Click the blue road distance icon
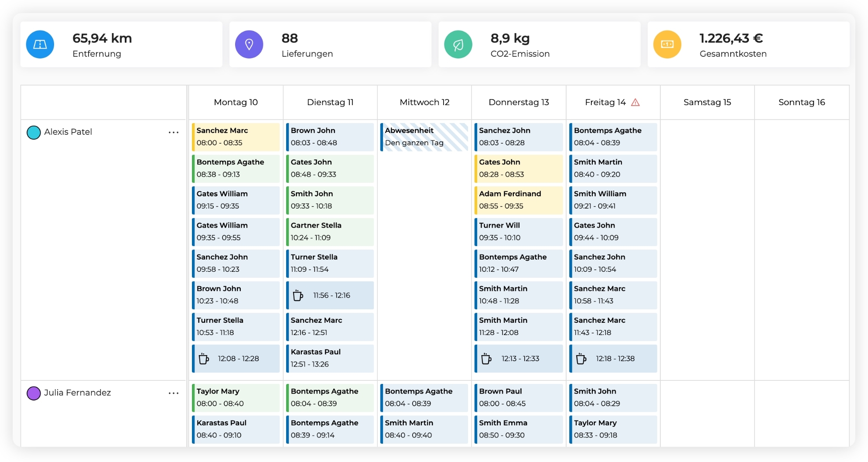 (40, 44)
